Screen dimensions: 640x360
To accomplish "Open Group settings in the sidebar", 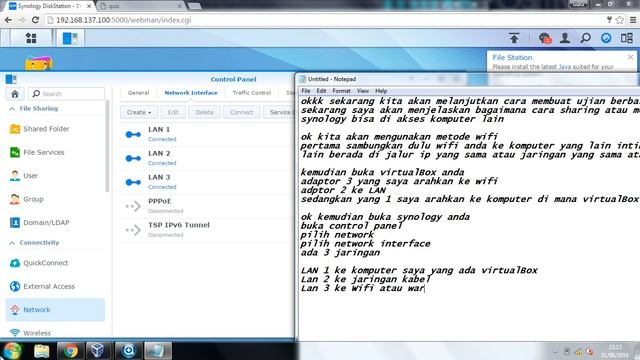I will (x=55, y=199).
